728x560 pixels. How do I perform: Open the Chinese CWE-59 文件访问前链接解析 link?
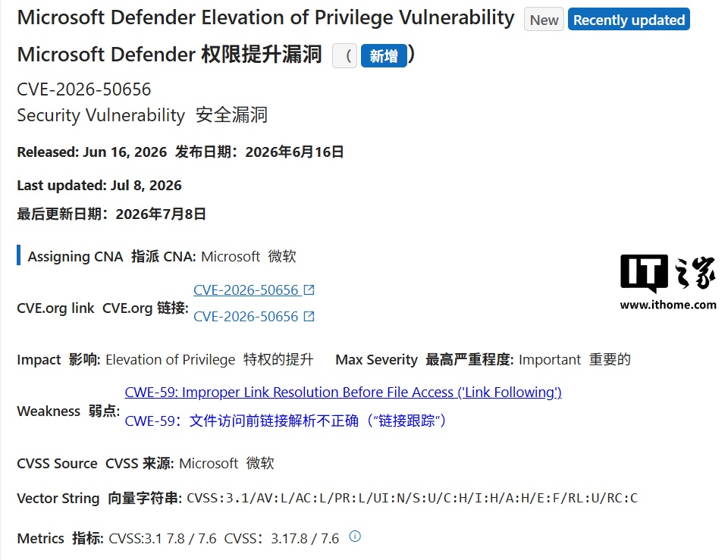pos(286,421)
